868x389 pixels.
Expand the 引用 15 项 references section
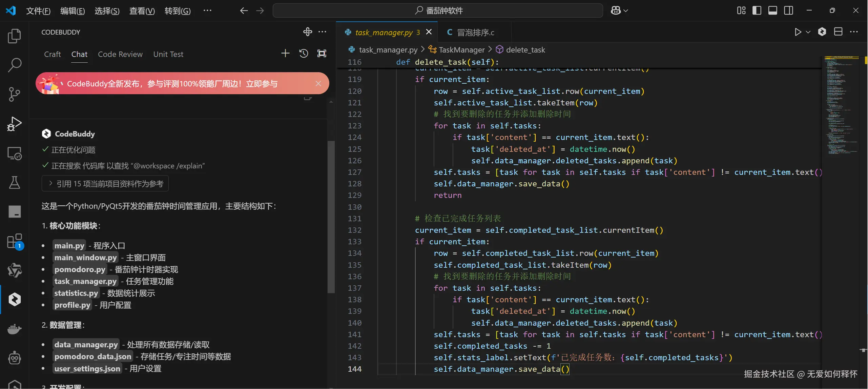point(105,184)
